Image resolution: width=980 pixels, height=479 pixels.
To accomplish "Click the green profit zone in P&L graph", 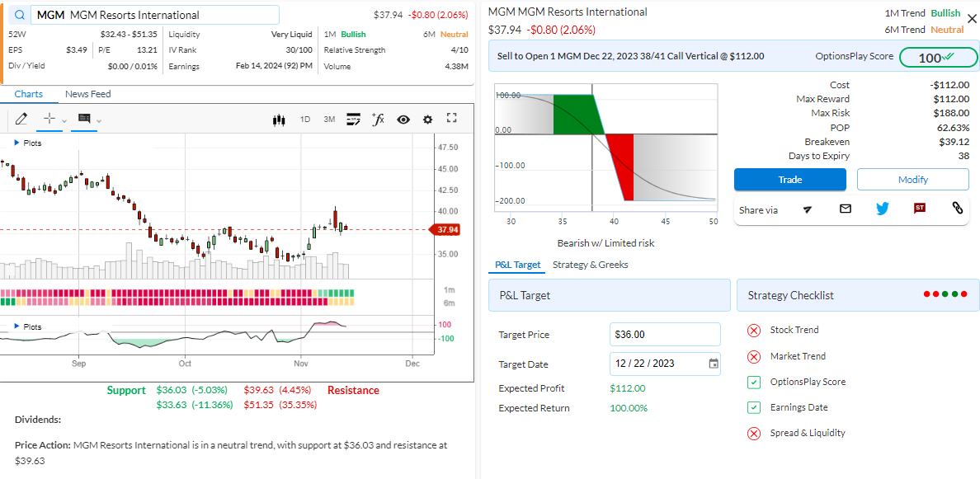I will coord(577,114).
